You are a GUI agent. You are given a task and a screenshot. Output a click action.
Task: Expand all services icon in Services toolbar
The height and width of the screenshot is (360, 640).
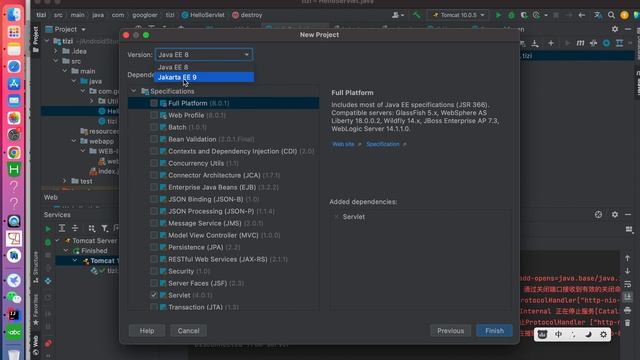click(62, 228)
